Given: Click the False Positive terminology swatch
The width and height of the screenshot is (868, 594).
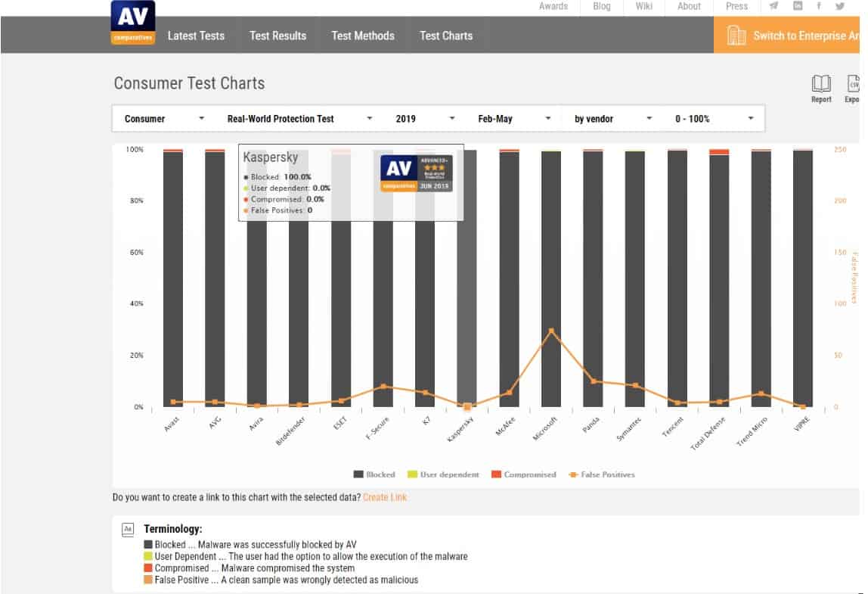Looking at the screenshot, I should (x=147, y=580).
